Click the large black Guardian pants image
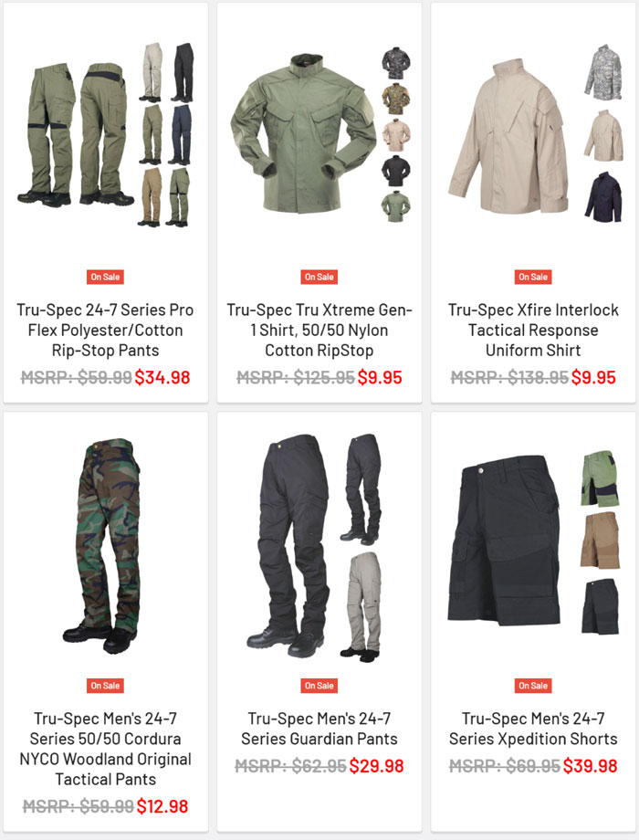This screenshot has width=639, height=840. [288, 545]
